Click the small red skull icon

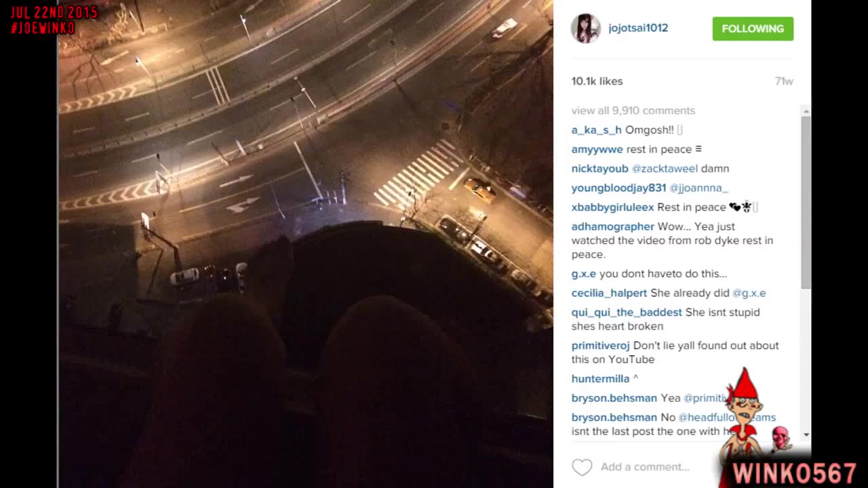tap(781, 439)
